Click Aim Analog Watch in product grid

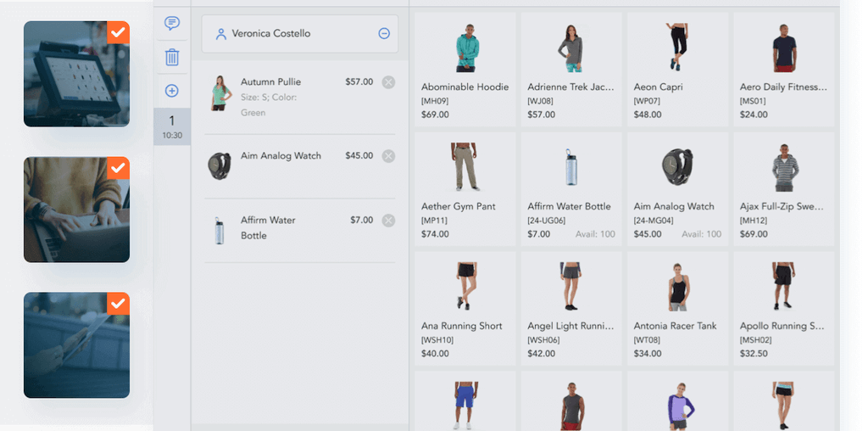tap(677, 189)
